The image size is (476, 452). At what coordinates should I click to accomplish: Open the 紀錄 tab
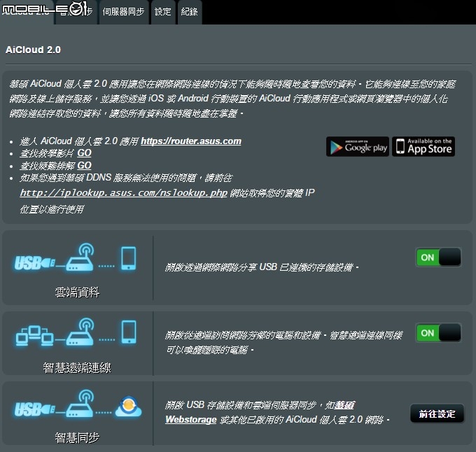tap(190, 11)
